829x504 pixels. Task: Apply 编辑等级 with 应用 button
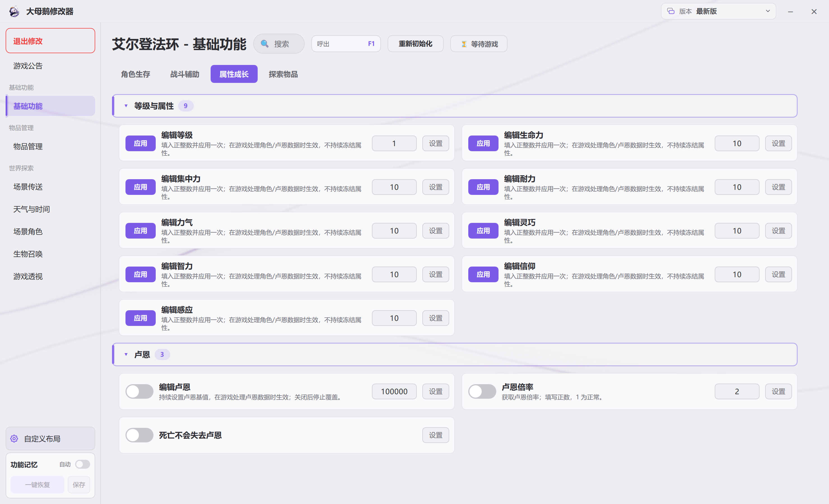pyautogui.click(x=140, y=143)
